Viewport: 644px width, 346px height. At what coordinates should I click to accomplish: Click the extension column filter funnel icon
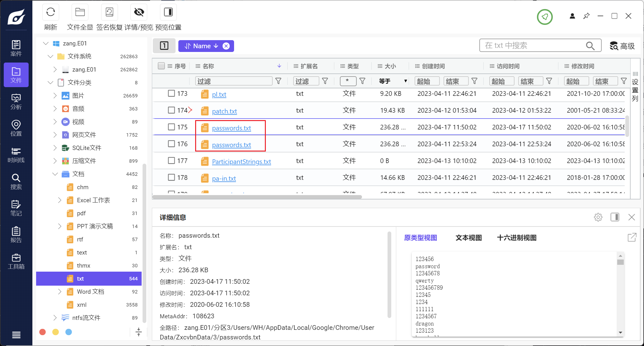[325, 81]
